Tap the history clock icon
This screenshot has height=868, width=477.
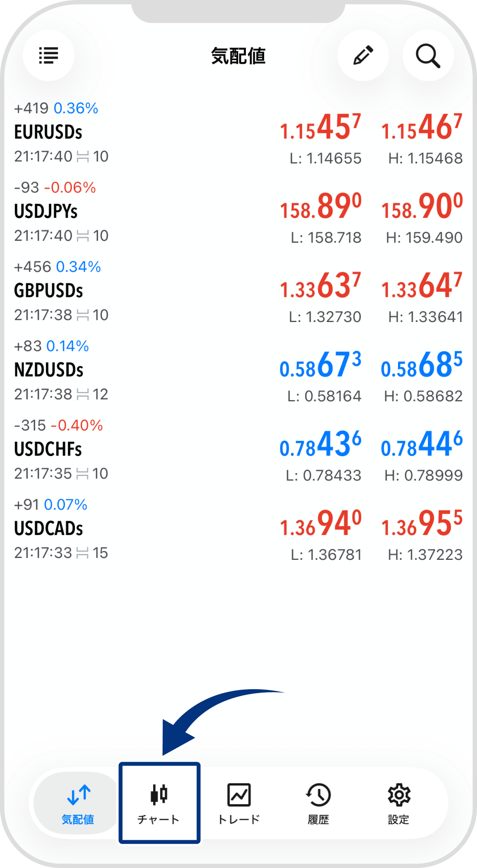pyautogui.click(x=318, y=794)
